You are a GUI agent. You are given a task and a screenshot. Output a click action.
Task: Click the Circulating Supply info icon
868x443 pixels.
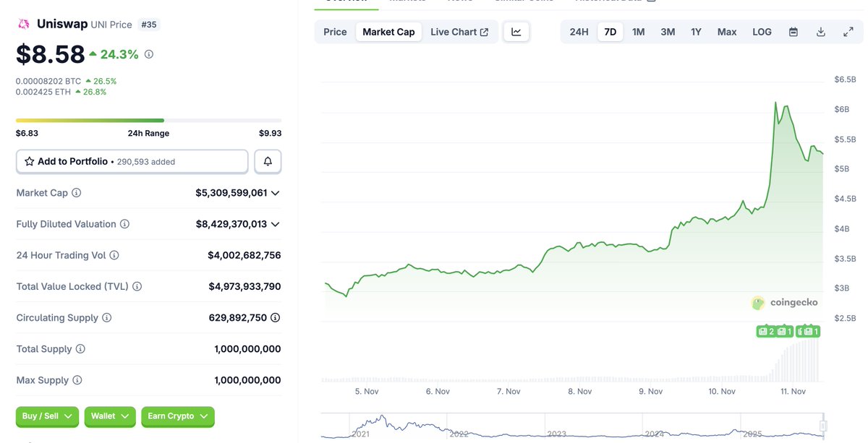click(107, 318)
